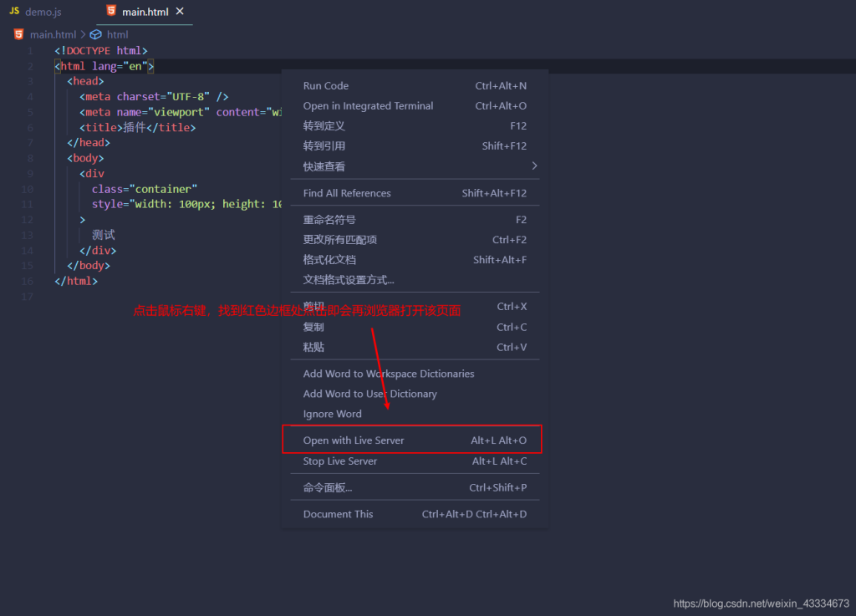
Task: Select Open in Integrated Terminal
Action: 415,106
